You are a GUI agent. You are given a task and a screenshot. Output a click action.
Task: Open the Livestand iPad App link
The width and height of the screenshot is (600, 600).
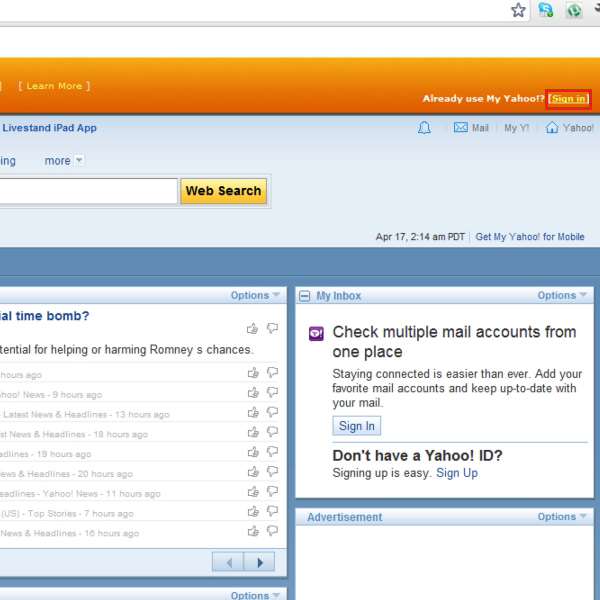click(49, 128)
